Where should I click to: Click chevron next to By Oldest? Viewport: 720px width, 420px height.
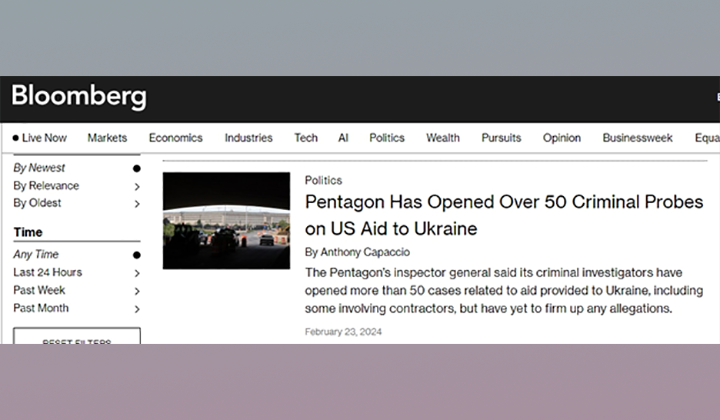(x=137, y=204)
